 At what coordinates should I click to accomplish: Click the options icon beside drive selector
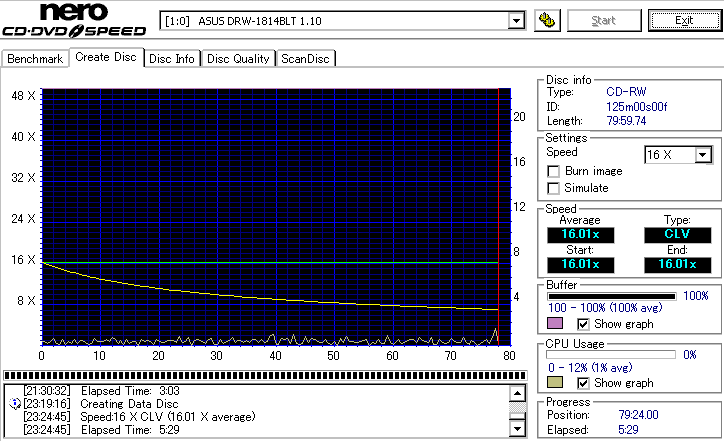click(546, 21)
